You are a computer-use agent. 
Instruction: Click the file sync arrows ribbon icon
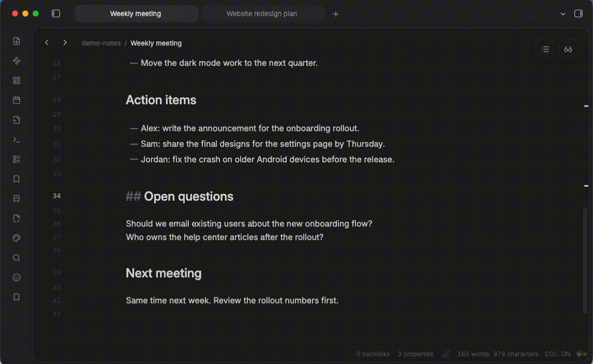point(17,218)
